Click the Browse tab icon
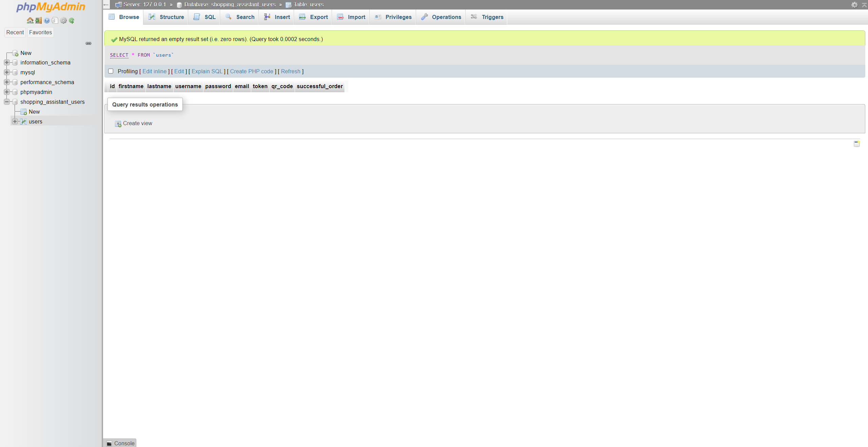Screen dimensions: 868x447 (112, 17)
